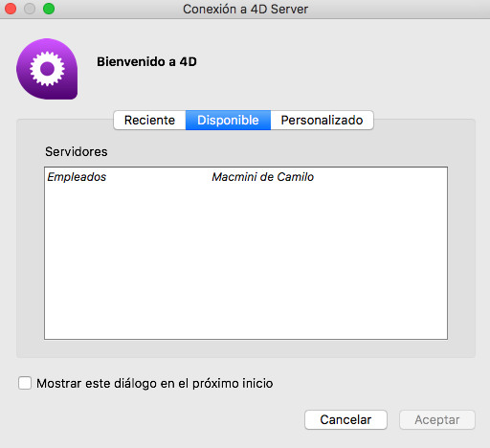Click the Aceptar button
The height and width of the screenshot is (448, 490).
pos(437,419)
